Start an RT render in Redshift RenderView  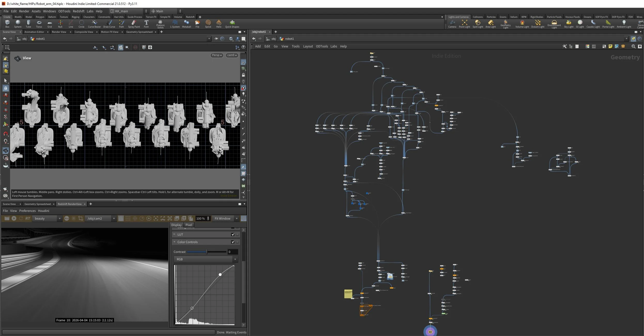(28, 219)
